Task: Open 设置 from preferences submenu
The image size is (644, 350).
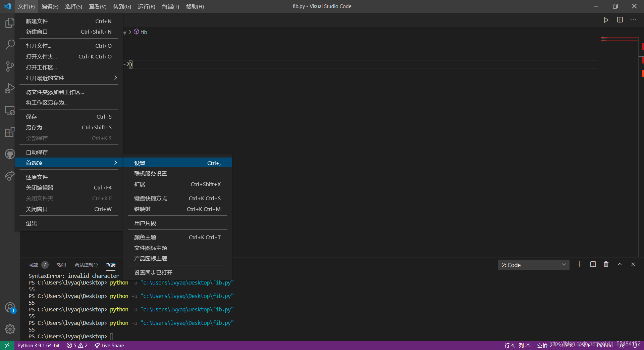Action: tap(177, 163)
